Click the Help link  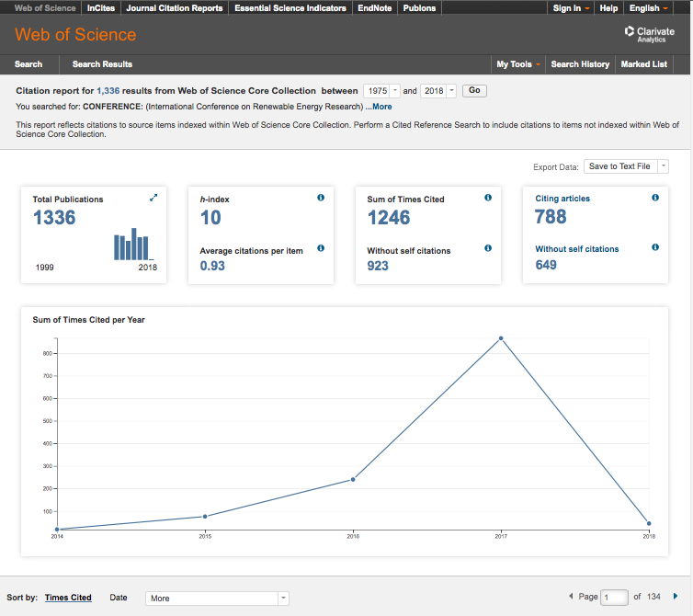(608, 8)
